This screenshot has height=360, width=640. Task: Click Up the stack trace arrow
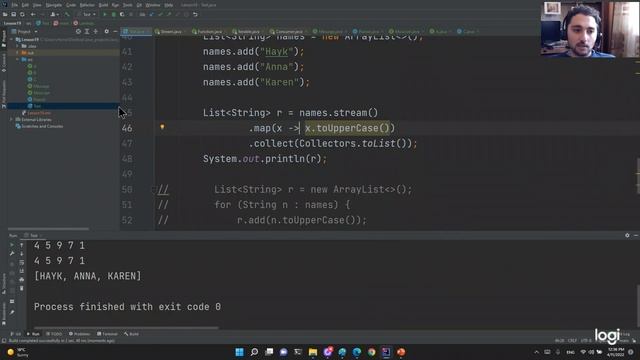coord(22,245)
